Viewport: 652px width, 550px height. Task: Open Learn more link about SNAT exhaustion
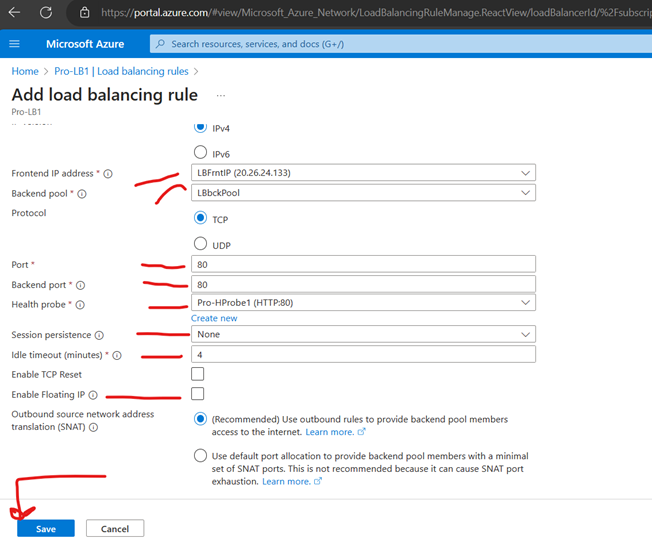click(292, 481)
